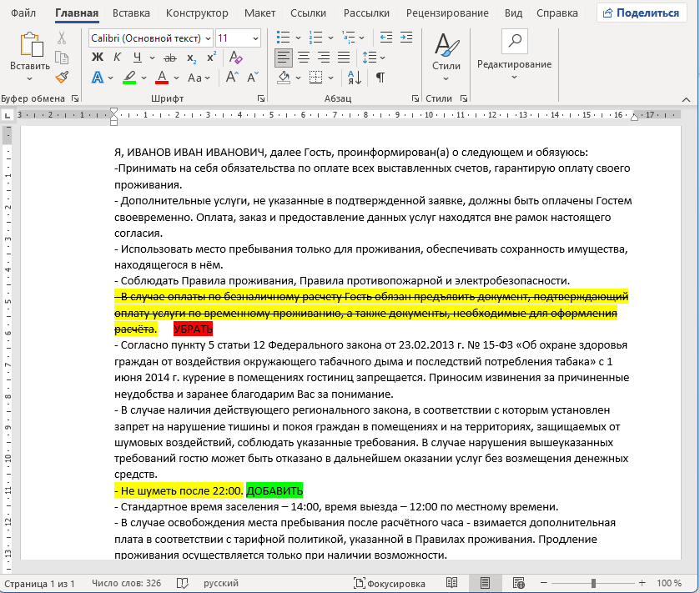Click word count Число слов: 326
The height and width of the screenshot is (593, 700).
(126, 583)
